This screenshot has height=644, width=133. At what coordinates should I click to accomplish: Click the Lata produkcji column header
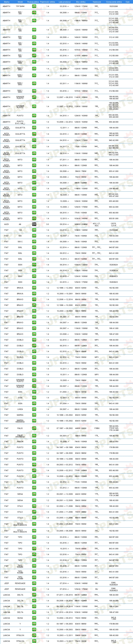[x=64, y=2]
